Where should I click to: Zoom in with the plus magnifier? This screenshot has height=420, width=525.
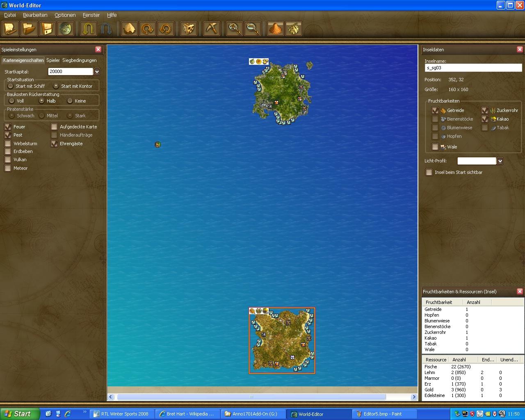tap(235, 29)
